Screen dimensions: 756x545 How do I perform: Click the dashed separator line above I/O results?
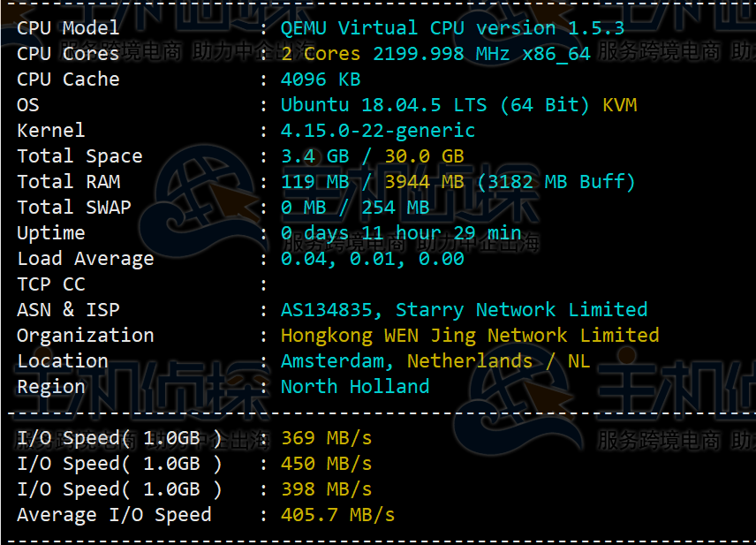point(378,412)
